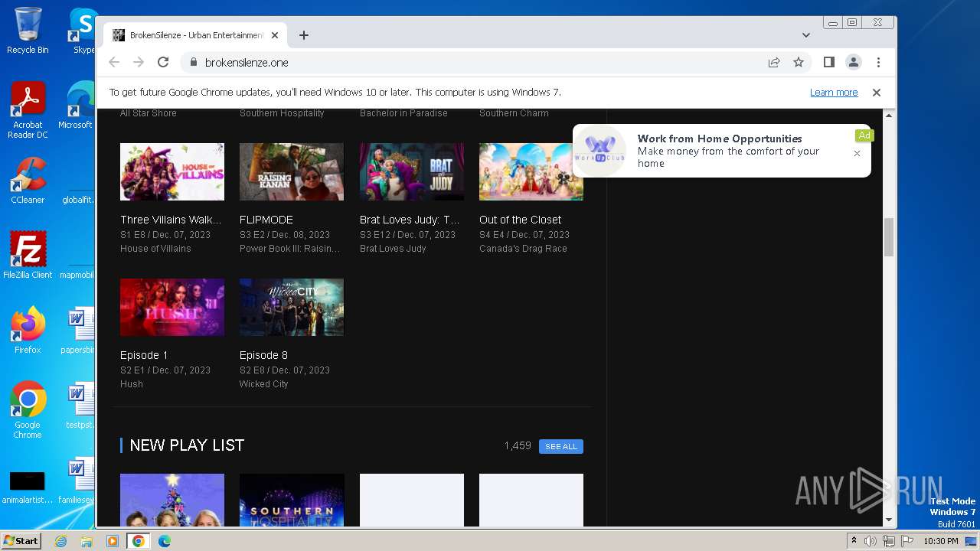This screenshot has height=551, width=980.
Task: Click the Chrome taskbar icon
Action: (139, 541)
